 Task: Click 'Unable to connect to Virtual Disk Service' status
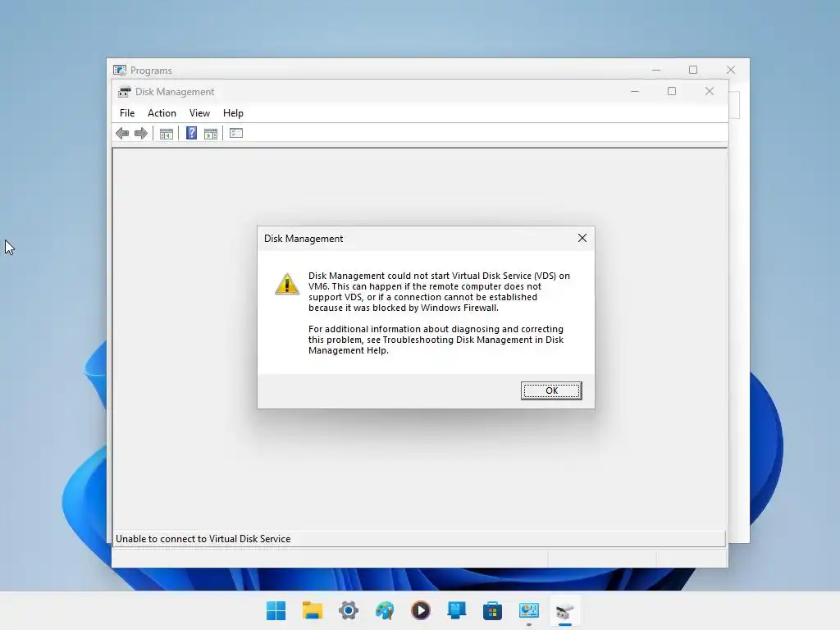[203, 539]
